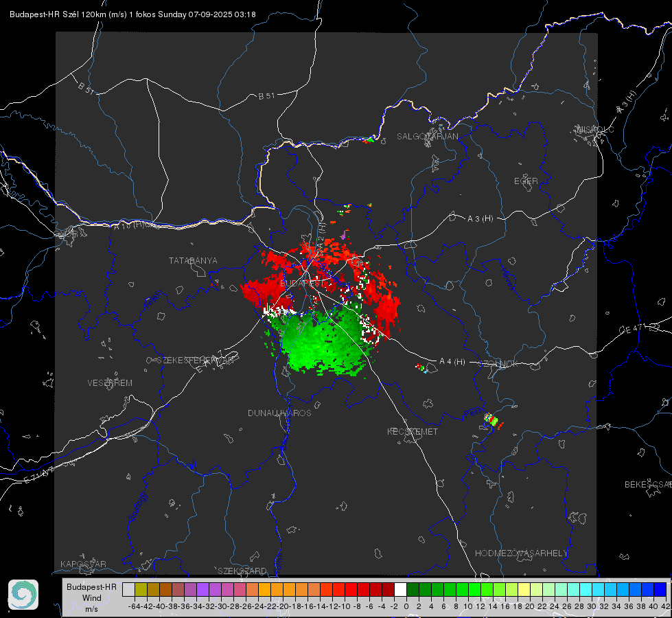The width and height of the screenshot is (672, 618).
Task: Click the HÓDMEZŐVÁSÁRHELY city label
Action: 521,553
